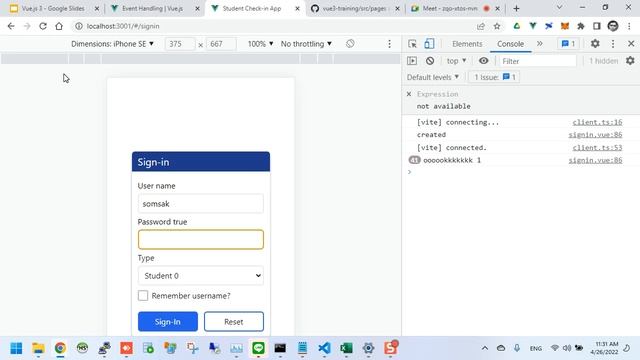Click the rotate device orientation icon
Viewport: 640px width, 360px height.
click(x=350, y=44)
